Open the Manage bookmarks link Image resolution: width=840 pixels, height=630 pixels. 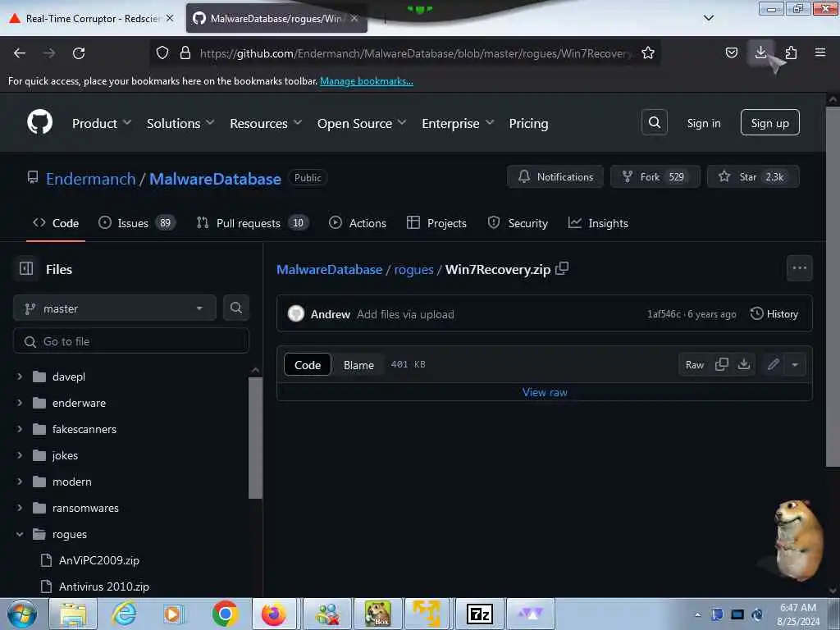tap(367, 81)
